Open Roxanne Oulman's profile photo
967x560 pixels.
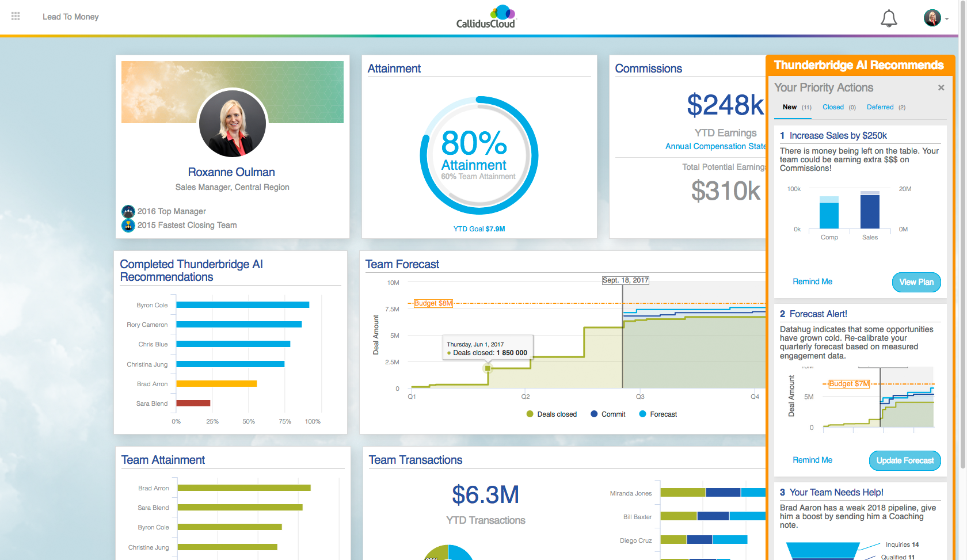pyautogui.click(x=232, y=124)
